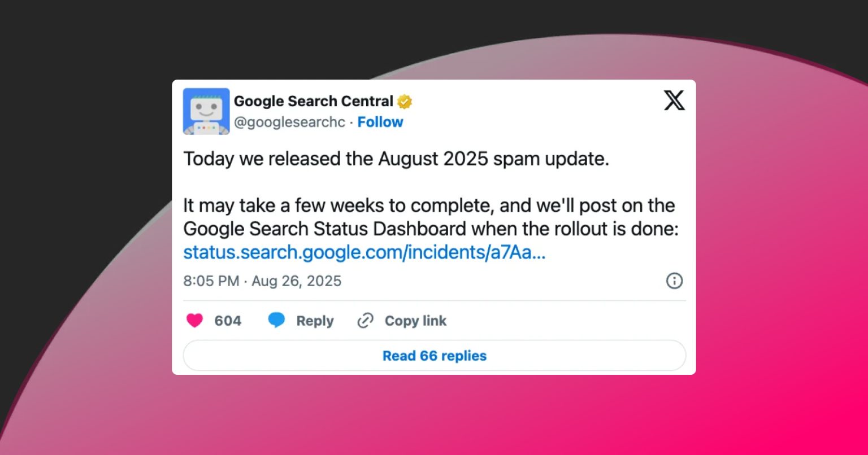Open the status.search.google.com incident link

[364, 252]
